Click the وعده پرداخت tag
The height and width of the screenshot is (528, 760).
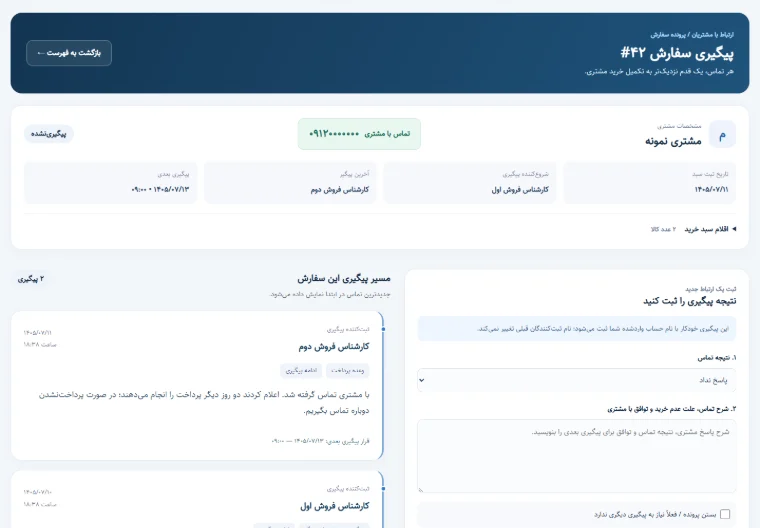click(348, 370)
